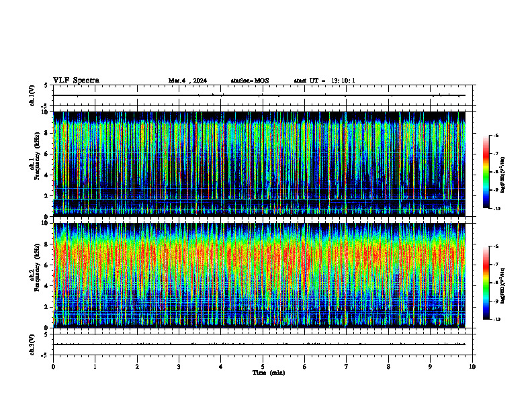Click the ch.2 color bar log(PSD) label
The image size is (532, 411).
[x=503, y=285]
